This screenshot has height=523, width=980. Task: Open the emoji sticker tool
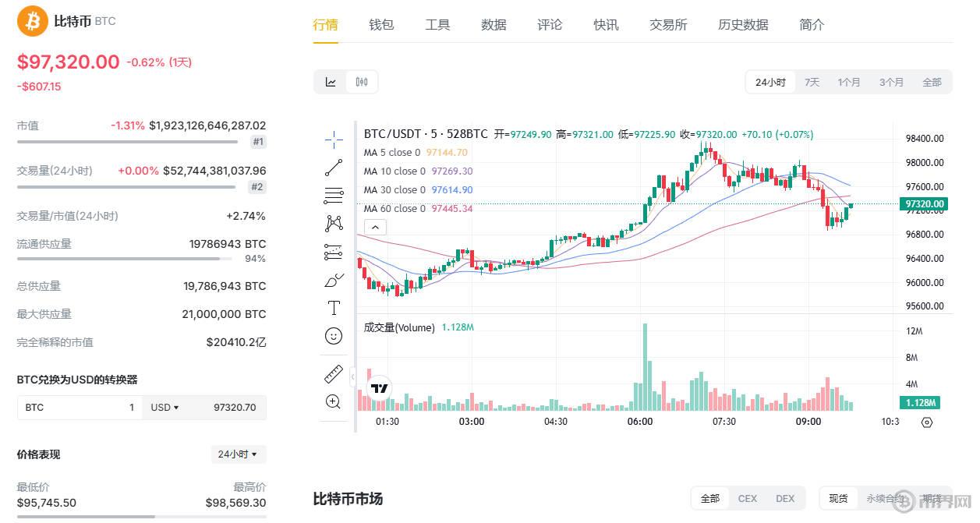[x=334, y=336]
